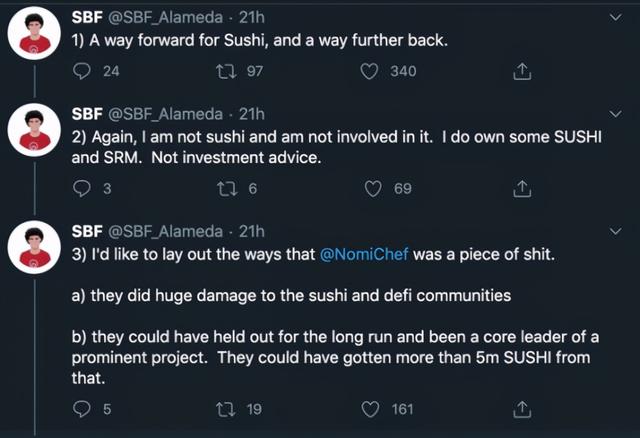Viewport: 640px width, 438px height.
Task: Like the first tweet with 340 likes
Action: pos(370,71)
